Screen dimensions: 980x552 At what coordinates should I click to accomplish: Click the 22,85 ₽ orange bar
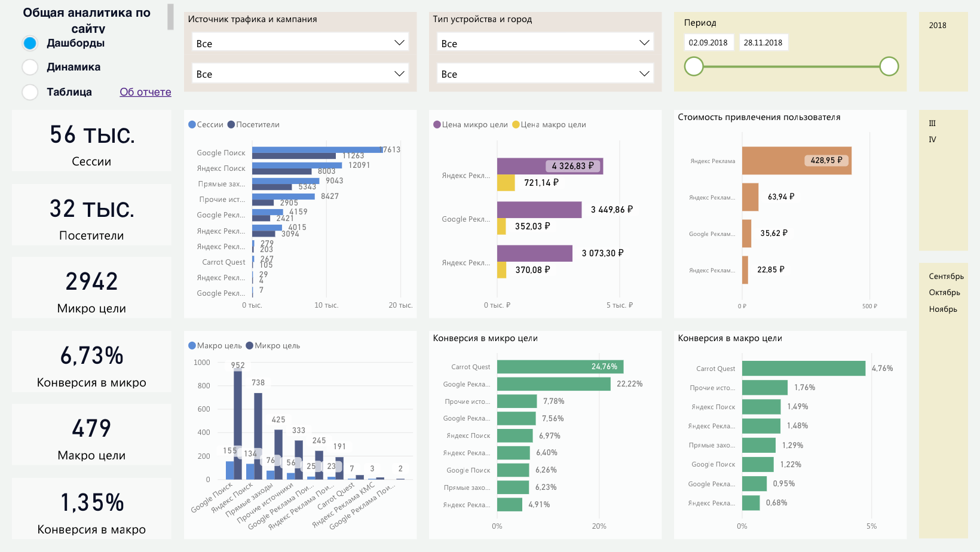click(745, 270)
